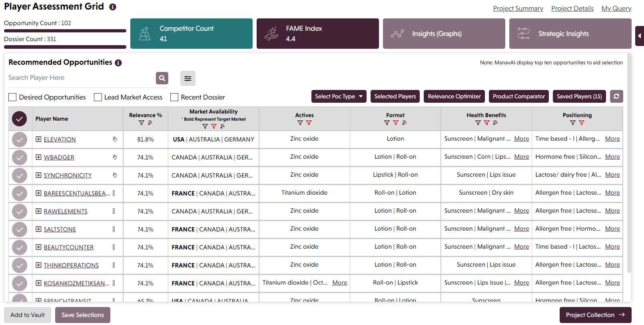The image size is (644, 325).
Task: Click sort icon under Market Availability
Action: coord(222,126)
